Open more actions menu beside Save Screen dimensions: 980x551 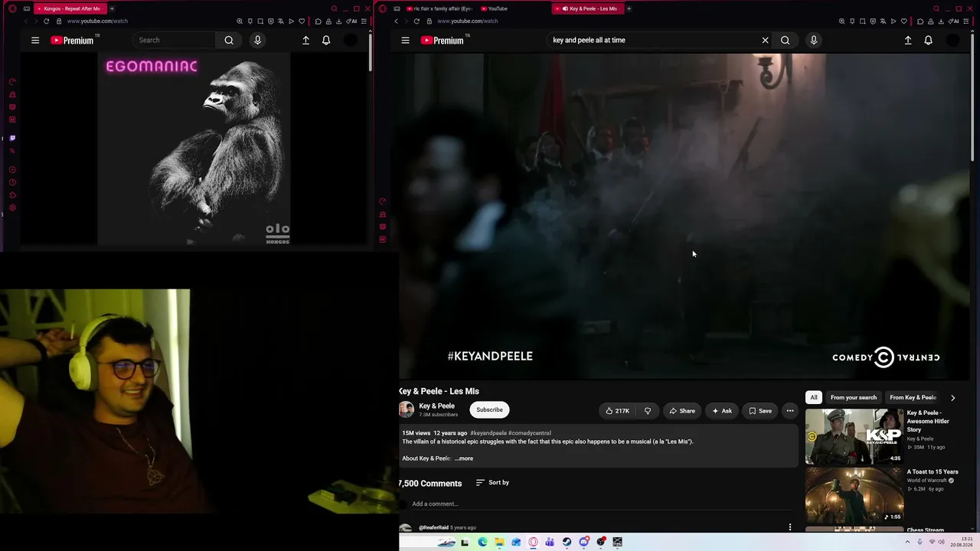point(790,411)
